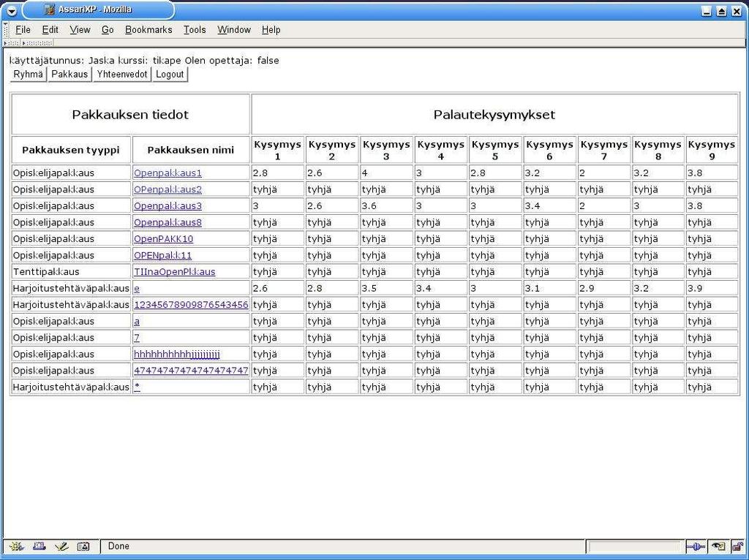Open the Window menu
The width and height of the screenshot is (749, 560).
[234, 29]
